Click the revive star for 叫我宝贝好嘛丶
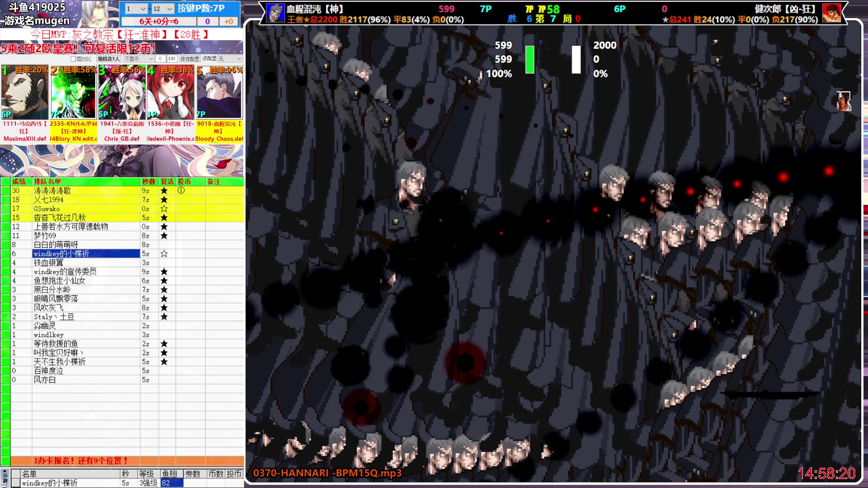The image size is (868, 488). (164, 353)
